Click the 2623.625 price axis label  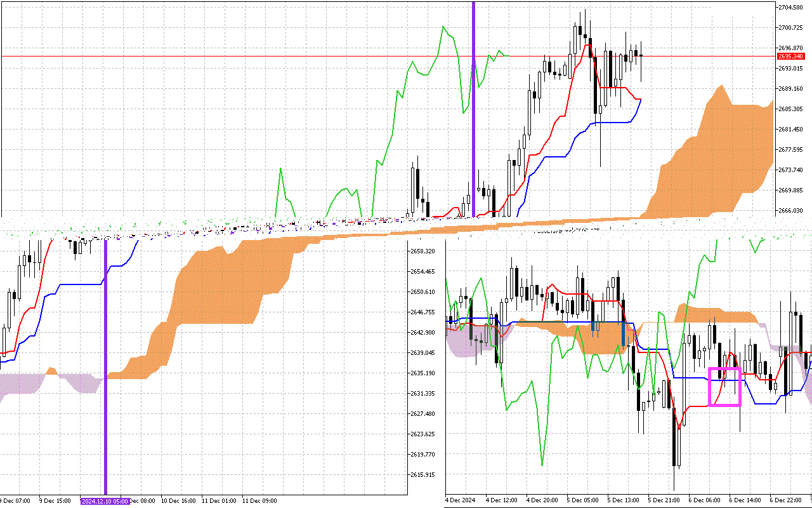tap(422, 434)
